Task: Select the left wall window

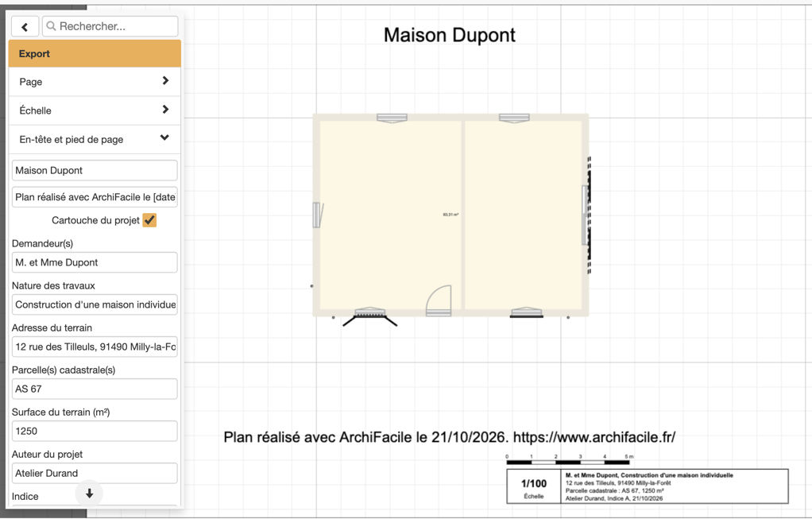Action: (x=318, y=215)
